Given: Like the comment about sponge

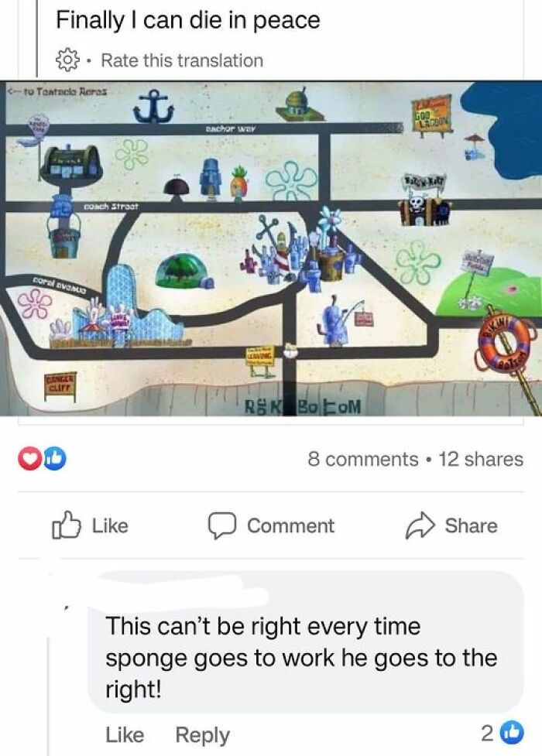Looking at the screenshot, I should pos(125,735).
